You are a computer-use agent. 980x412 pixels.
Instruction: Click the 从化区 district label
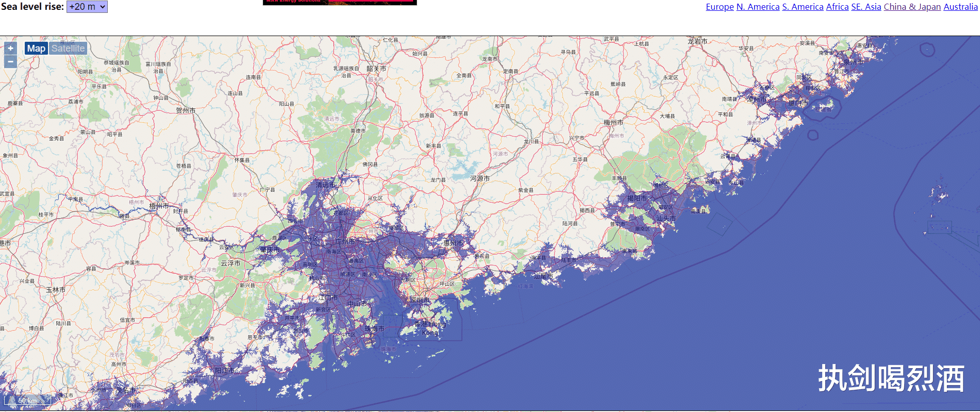coord(375,199)
